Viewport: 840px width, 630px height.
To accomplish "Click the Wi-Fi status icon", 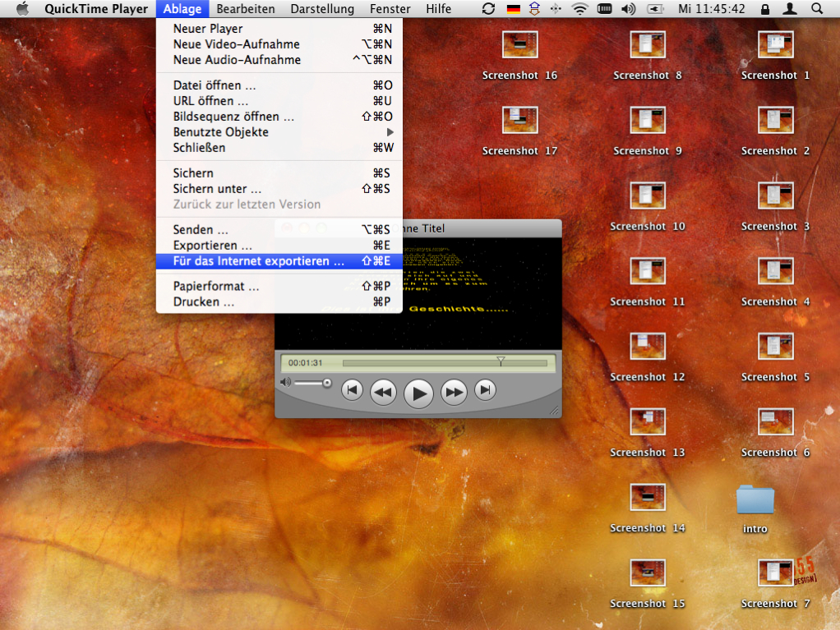I will [579, 8].
